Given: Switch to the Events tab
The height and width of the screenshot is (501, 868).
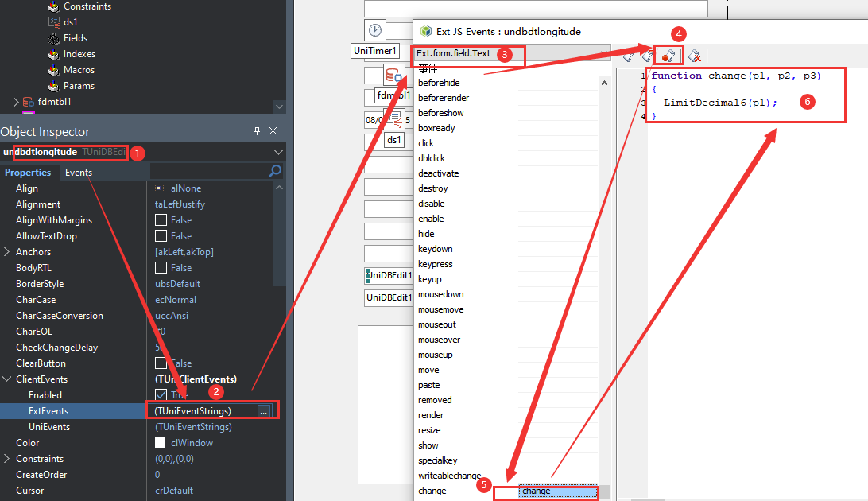Looking at the screenshot, I should point(79,172).
